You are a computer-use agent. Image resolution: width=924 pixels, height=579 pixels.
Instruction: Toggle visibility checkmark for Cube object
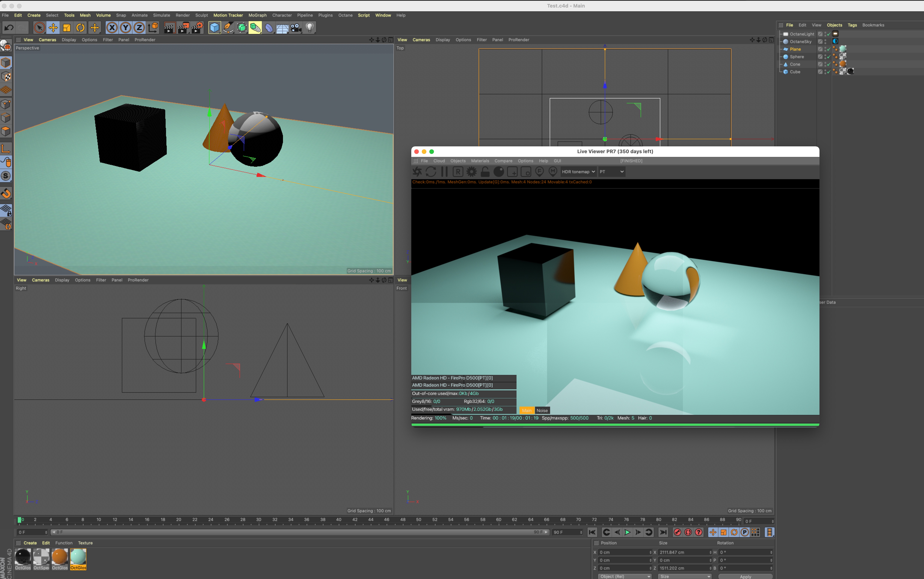(x=829, y=72)
